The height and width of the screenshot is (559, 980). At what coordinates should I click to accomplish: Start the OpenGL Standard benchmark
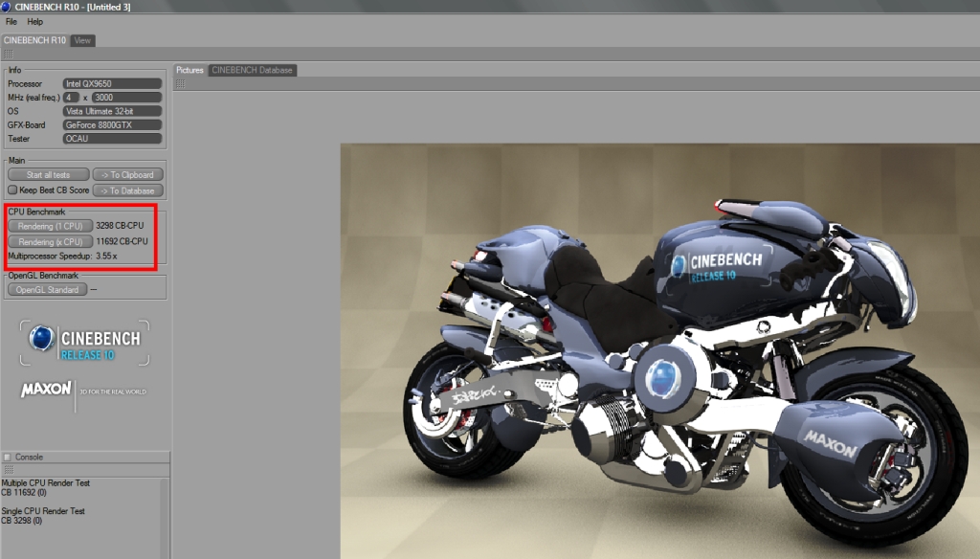(48, 289)
